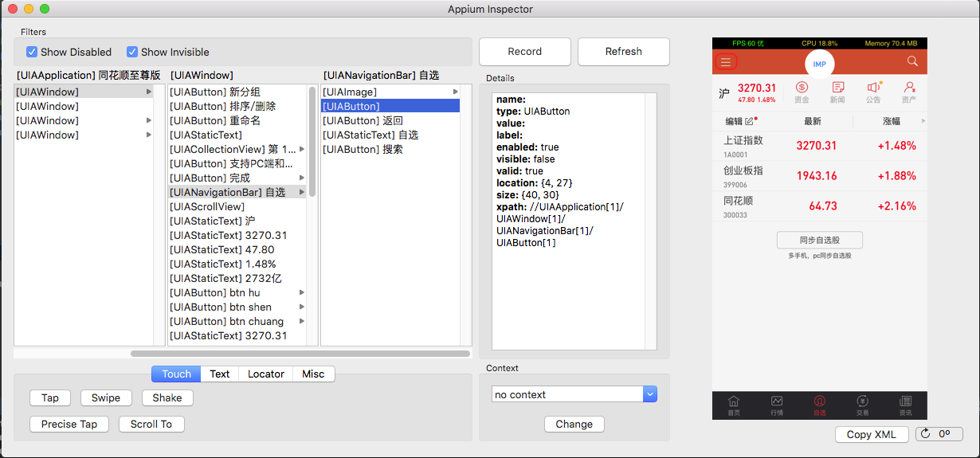Select the UIAButton 返回 row

coord(390,120)
